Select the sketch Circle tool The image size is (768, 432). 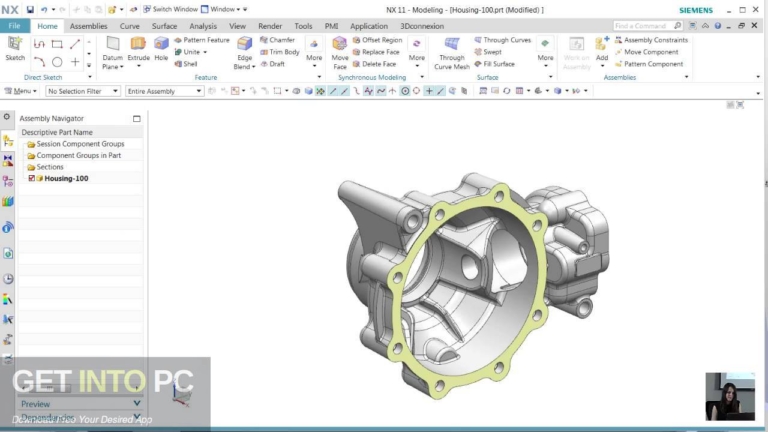pos(57,62)
